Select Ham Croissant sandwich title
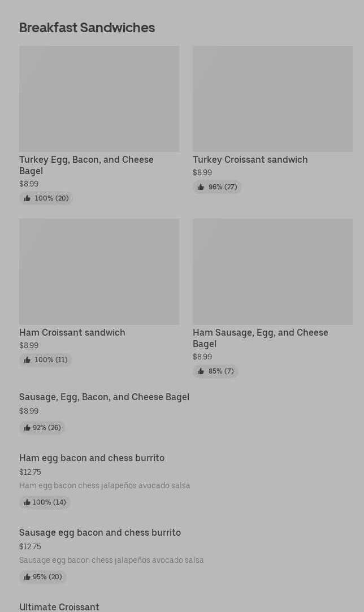Screen dimensions: 364x612 pyautogui.click(x=72, y=333)
